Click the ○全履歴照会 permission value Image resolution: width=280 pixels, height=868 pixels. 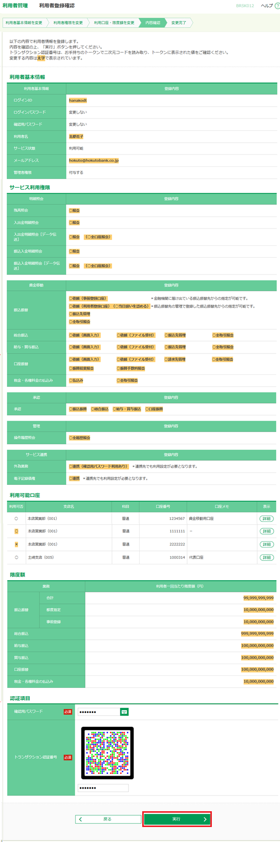point(80,438)
